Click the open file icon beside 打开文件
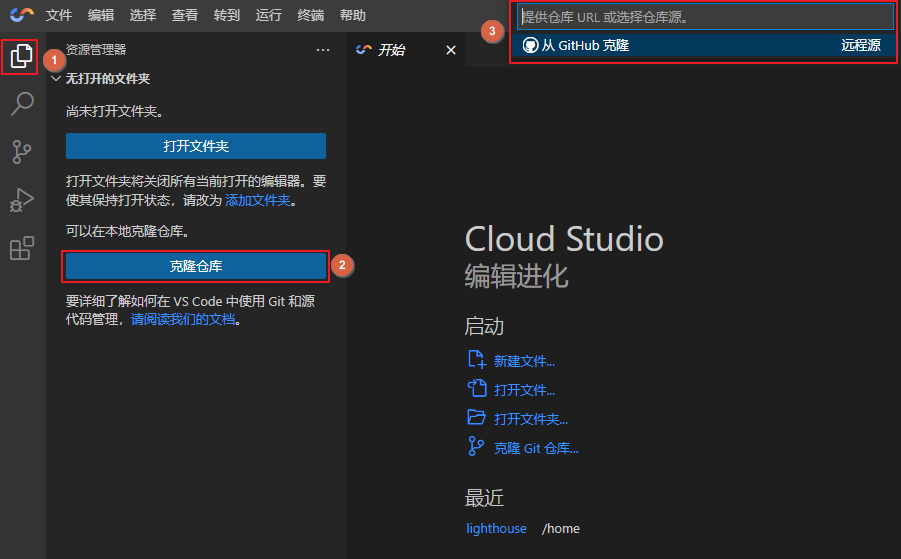This screenshot has height=559, width=901. pos(476,388)
